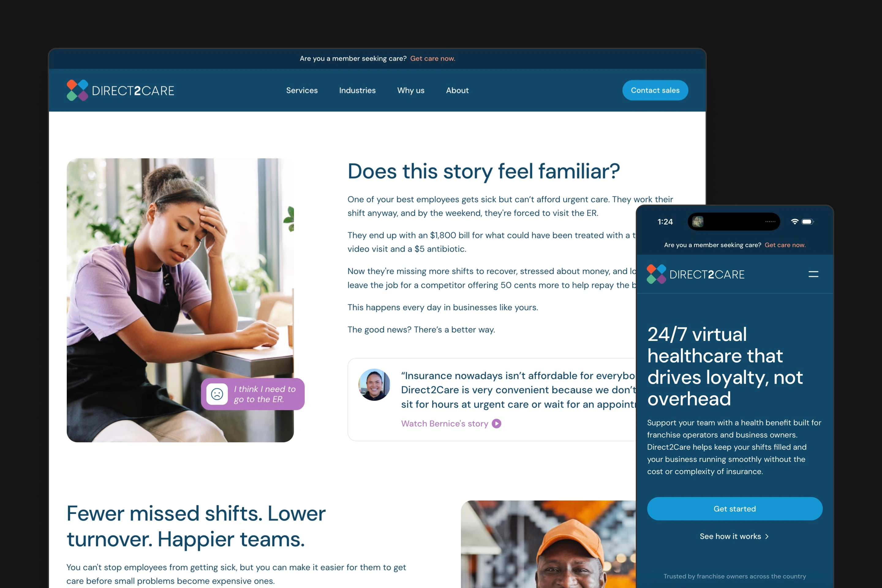This screenshot has width=882, height=588.
Task: Click the Contact sales button
Action: click(655, 90)
